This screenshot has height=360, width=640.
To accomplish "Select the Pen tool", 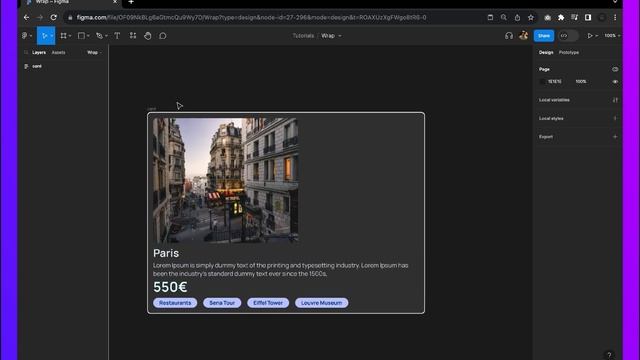I will pos(99,36).
